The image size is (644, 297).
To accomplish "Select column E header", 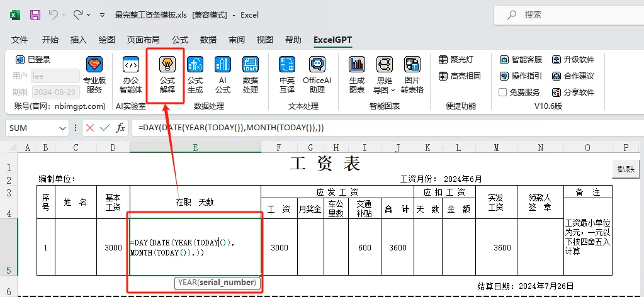I will coord(196,147).
